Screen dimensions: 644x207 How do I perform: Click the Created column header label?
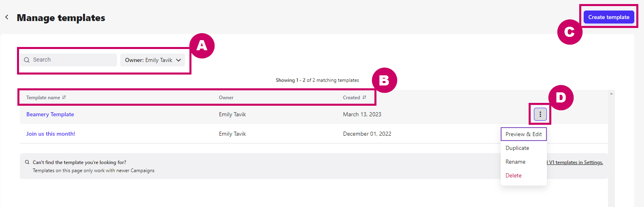point(351,98)
